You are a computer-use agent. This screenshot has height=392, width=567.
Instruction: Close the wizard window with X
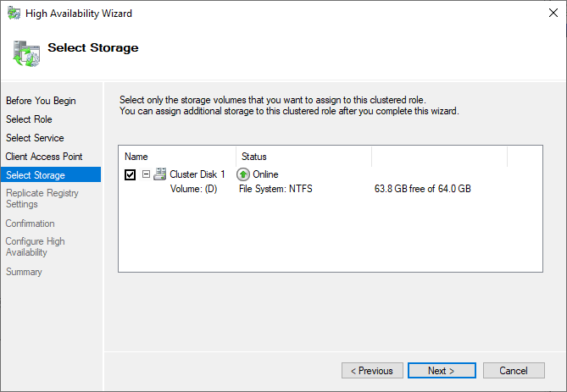click(x=547, y=14)
